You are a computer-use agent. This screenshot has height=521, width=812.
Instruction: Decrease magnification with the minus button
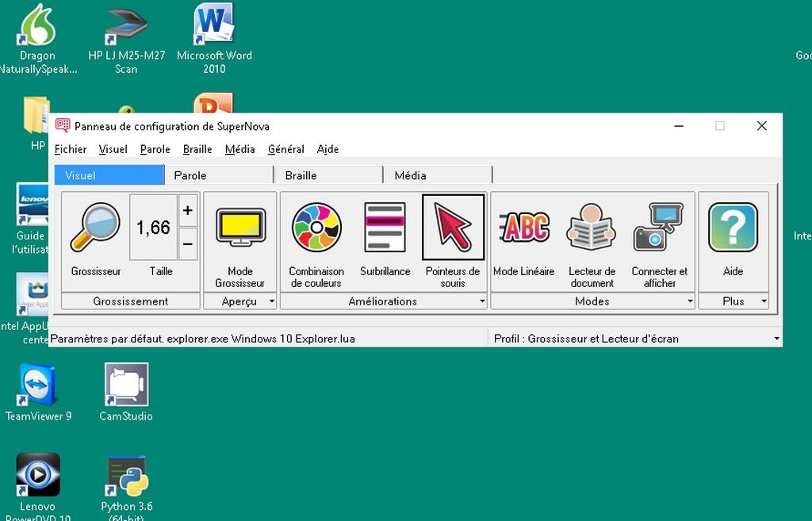tap(188, 243)
